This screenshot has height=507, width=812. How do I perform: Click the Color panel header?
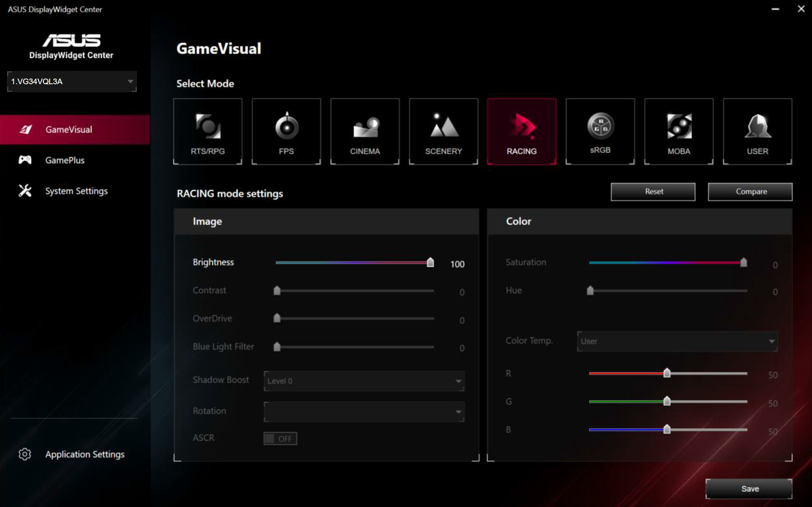click(x=640, y=221)
